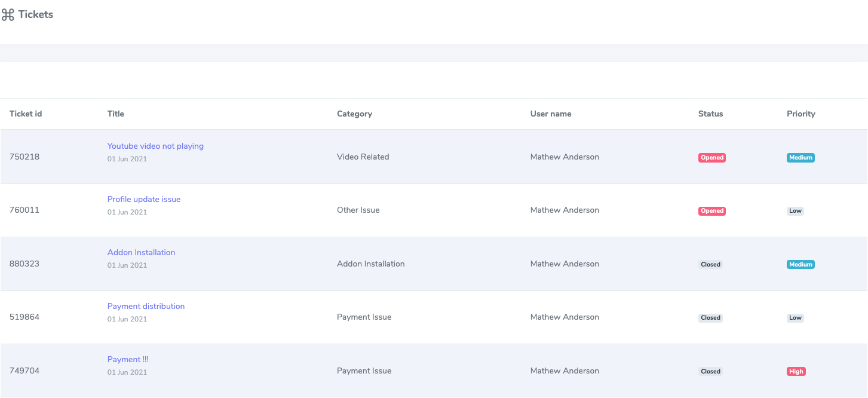Open the 'Payment distribution' ticket
The width and height of the screenshot is (868, 398).
point(146,306)
